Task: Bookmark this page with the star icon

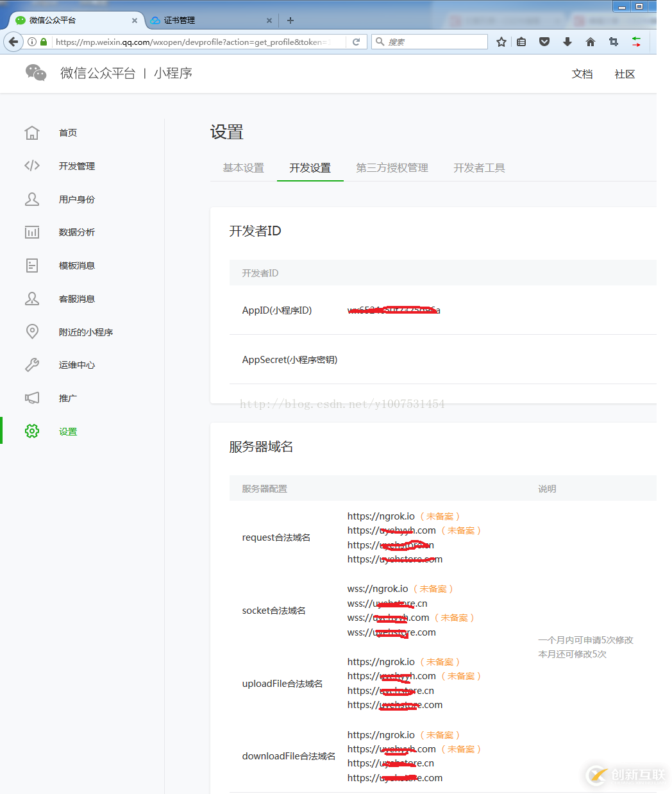Action: pos(501,42)
